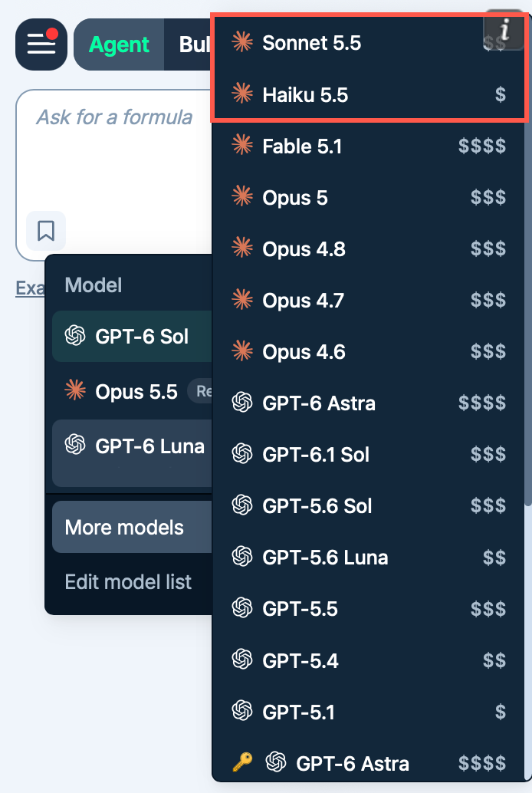
Task: Click the Model heading label
Action: click(94, 285)
